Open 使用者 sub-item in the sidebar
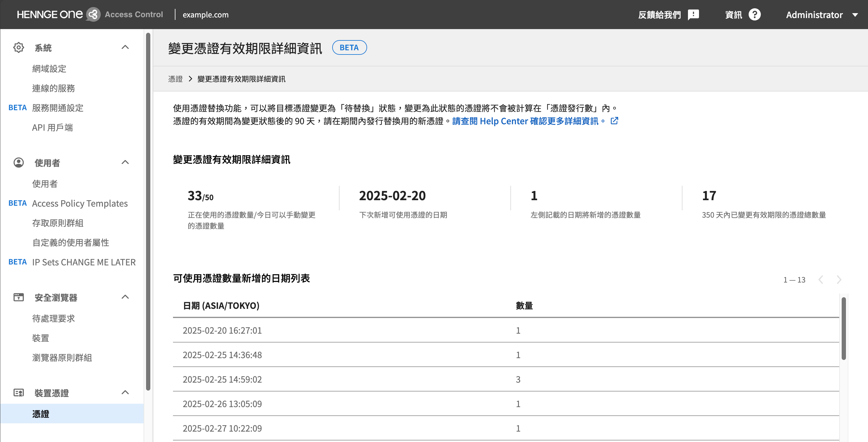Screen dimensions: 868x442 [45, 184]
